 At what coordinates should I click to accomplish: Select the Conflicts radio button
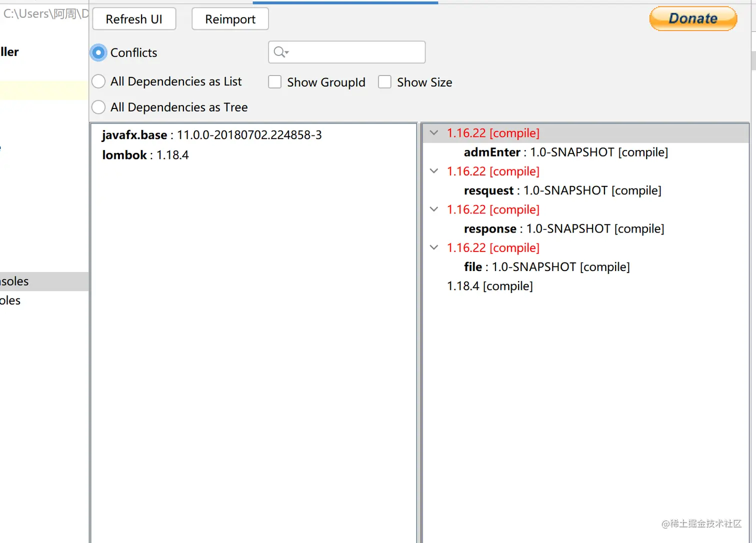coord(98,52)
